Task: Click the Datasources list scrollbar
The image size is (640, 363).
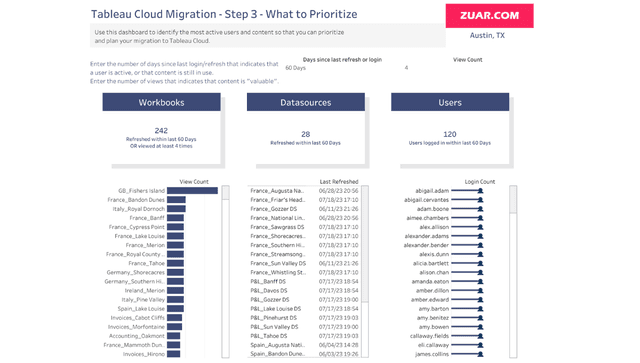Action: [365, 272]
